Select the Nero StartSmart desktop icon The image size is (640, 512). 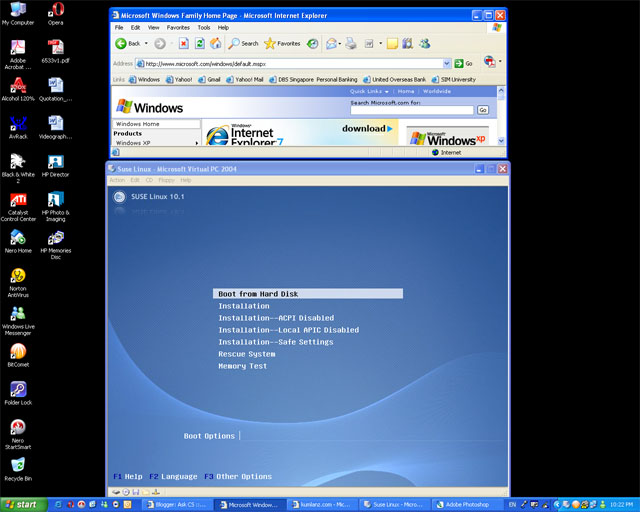pyautogui.click(x=18, y=434)
